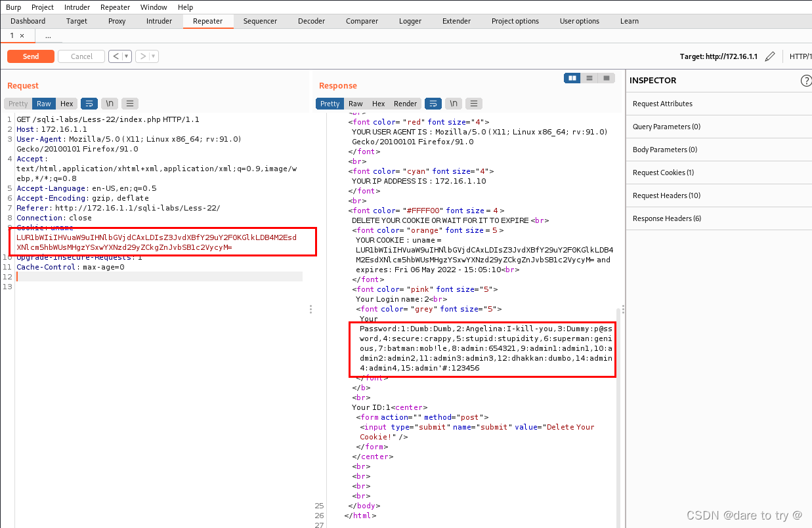812x528 pixels.
Task: Choose the top-bottom split layout icon
Action: (590, 78)
